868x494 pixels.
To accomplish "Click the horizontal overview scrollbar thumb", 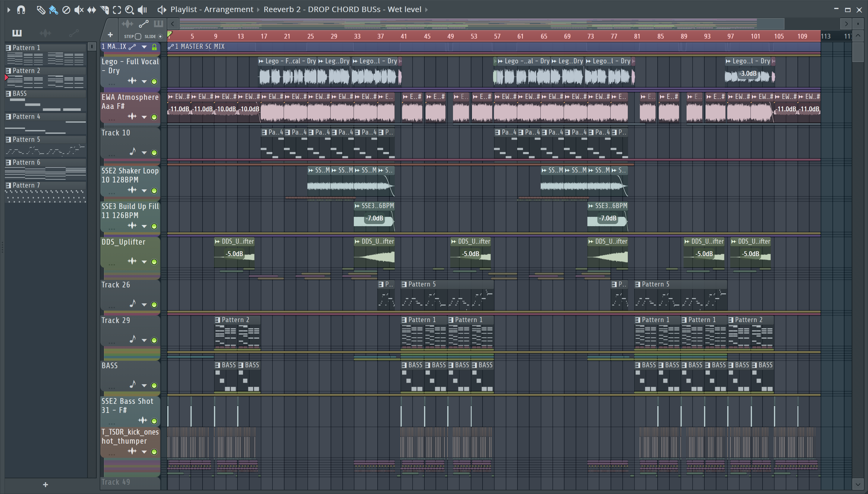I will [482, 24].
